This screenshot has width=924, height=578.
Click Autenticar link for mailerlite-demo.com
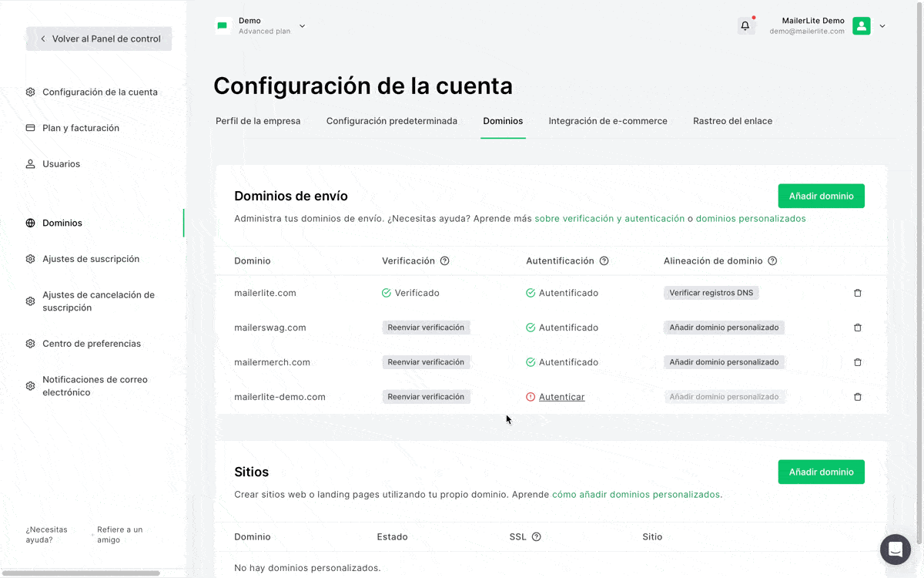click(x=561, y=397)
